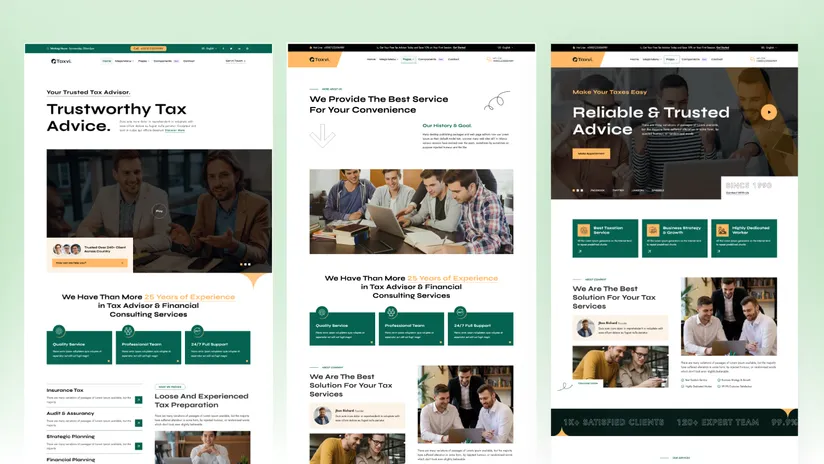The width and height of the screenshot is (824, 464).
Task: Click the Quality Service card icon on Best Service page
Action: pos(322,312)
